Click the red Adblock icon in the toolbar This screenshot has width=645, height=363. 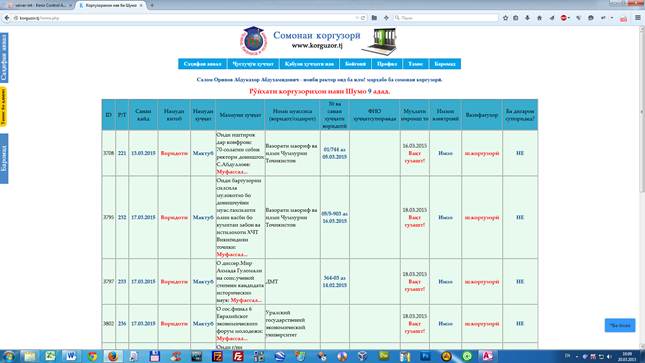[564, 18]
